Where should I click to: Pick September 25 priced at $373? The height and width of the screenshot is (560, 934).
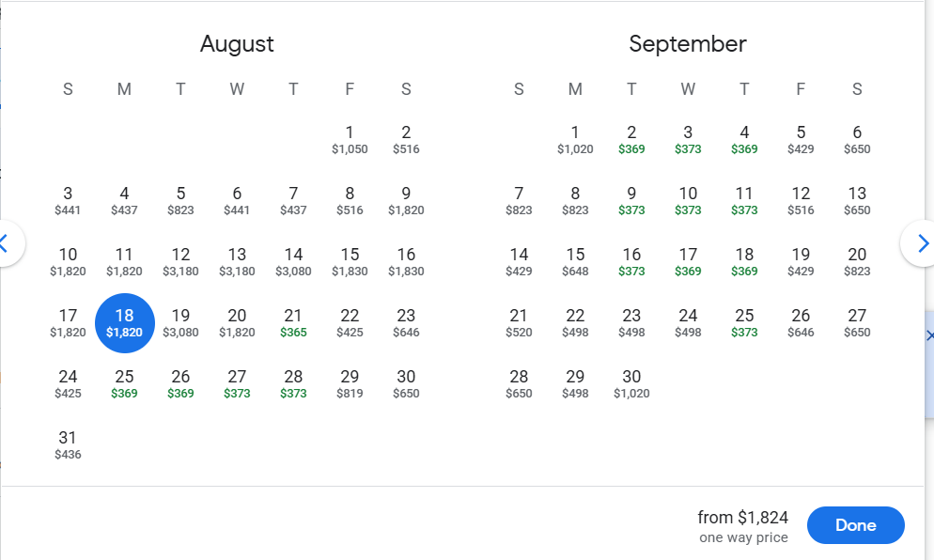coord(744,322)
